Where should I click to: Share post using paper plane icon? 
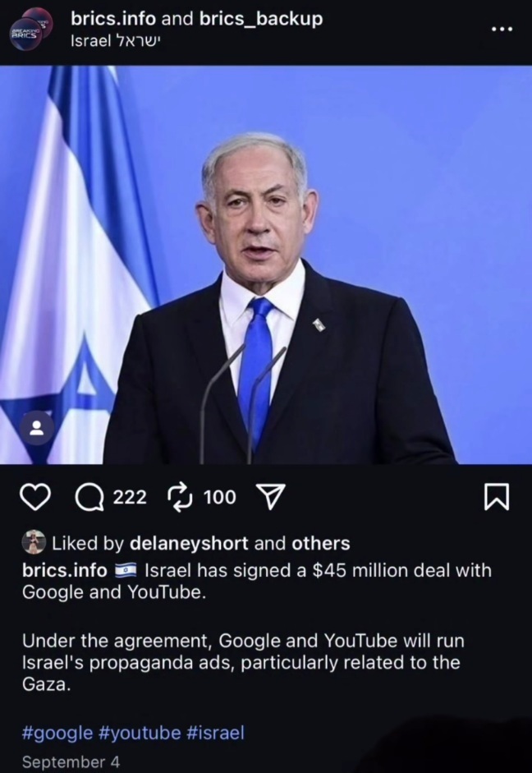pyautogui.click(x=271, y=496)
